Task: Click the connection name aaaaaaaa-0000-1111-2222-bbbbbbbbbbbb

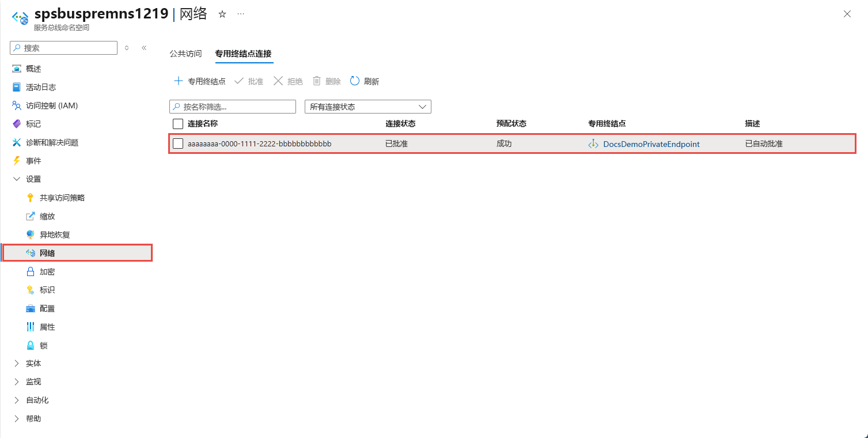Action: click(260, 144)
